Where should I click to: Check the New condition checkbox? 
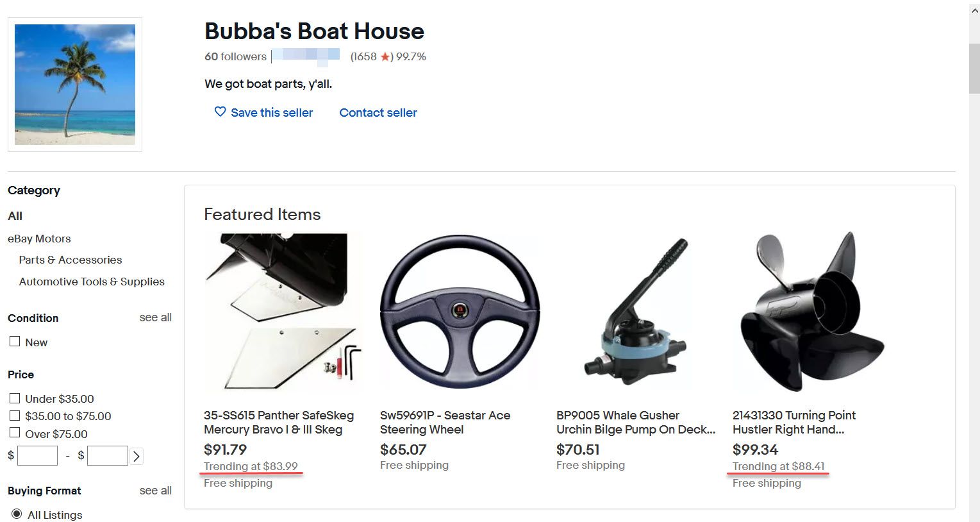[15, 342]
